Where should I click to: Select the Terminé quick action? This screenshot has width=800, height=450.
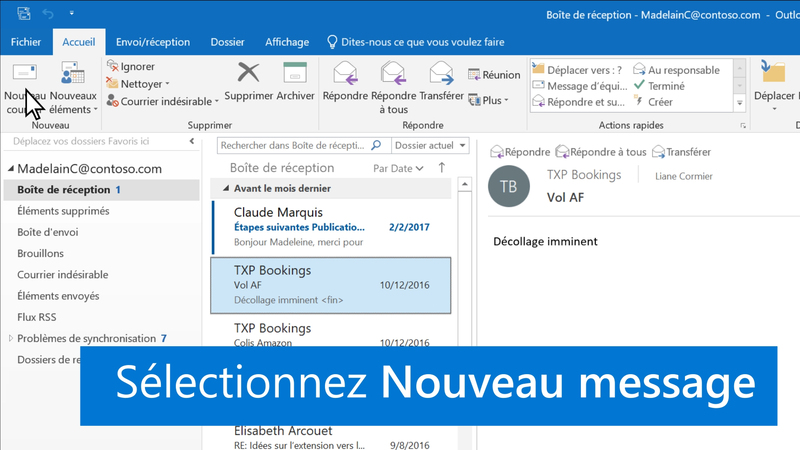665,86
